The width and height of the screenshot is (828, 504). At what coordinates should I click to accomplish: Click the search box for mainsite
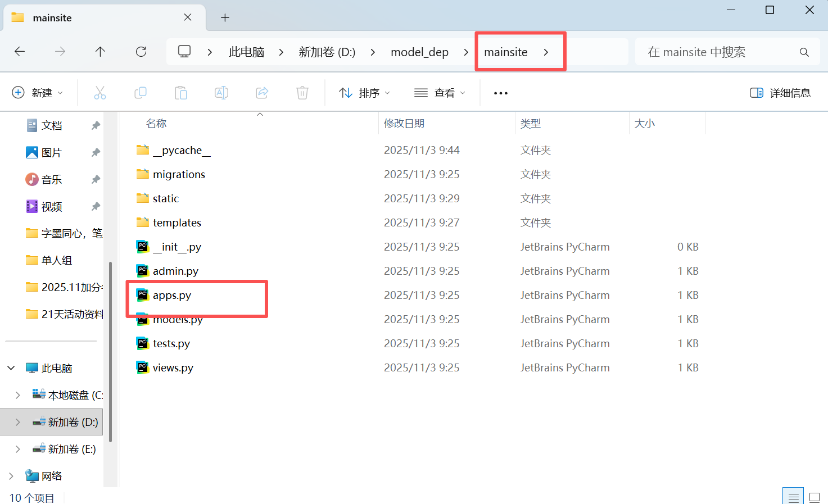coord(720,52)
